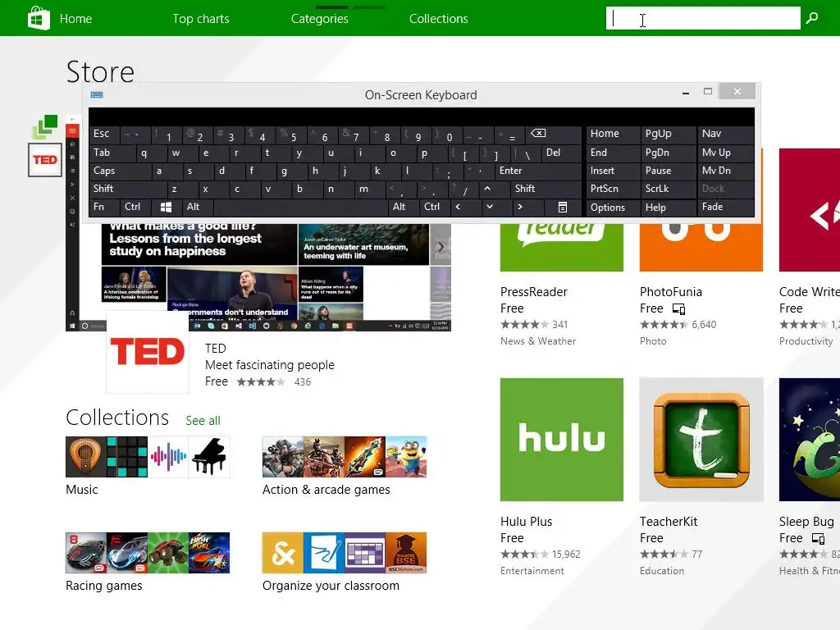Tap the Esc key
840x630 pixels.
104,134
